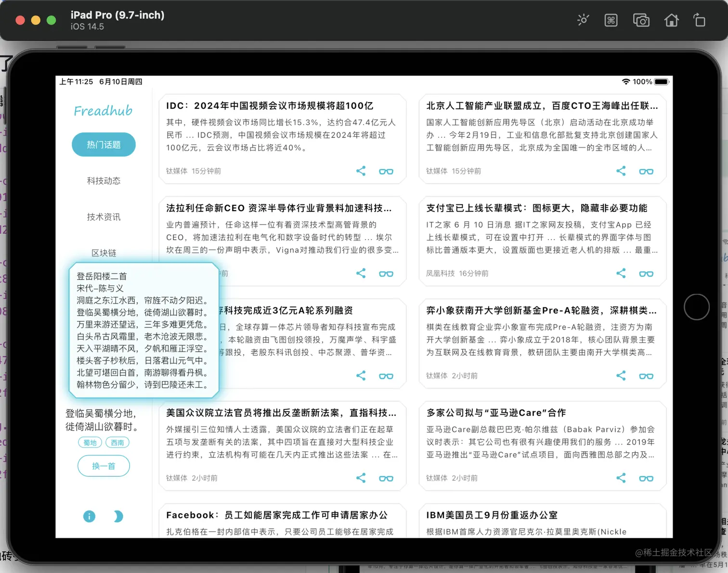This screenshot has height=573, width=728.
Task: Click the 登岳阳楼二首 poem popup
Action: click(x=144, y=331)
